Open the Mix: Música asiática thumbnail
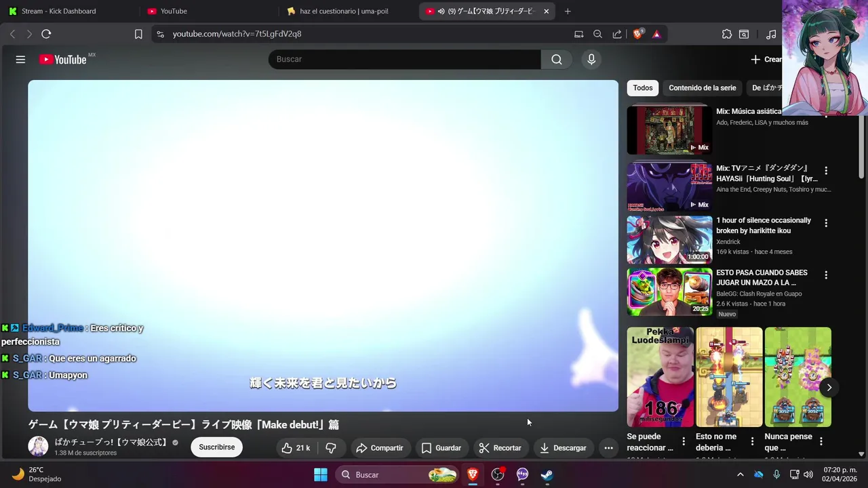The width and height of the screenshot is (868, 488). pyautogui.click(x=669, y=129)
